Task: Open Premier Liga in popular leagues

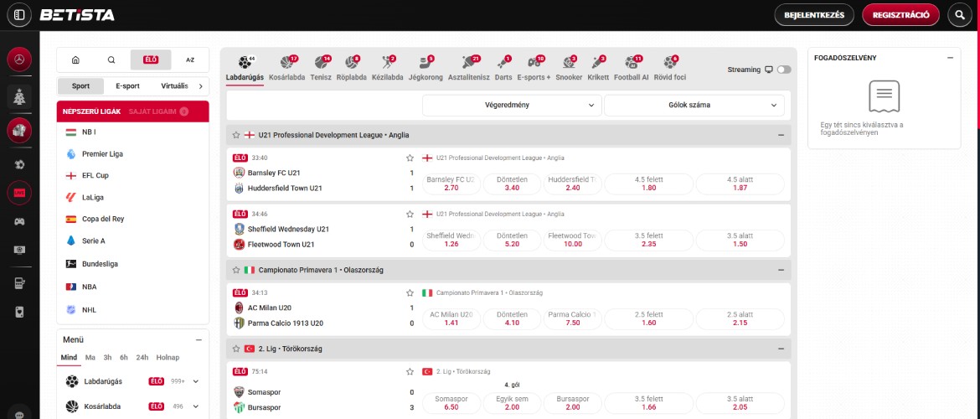Action: pos(102,154)
